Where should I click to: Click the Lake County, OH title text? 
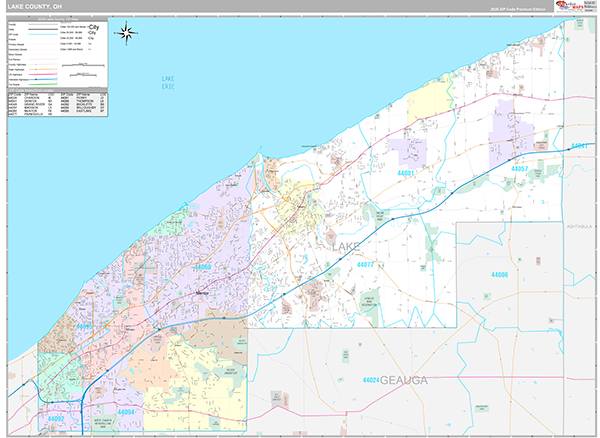pyautogui.click(x=37, y=6)
